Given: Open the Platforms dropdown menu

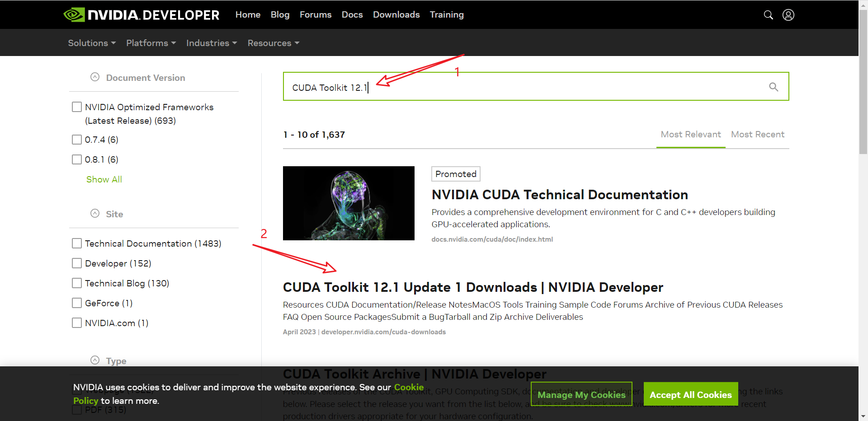Looking at the screenshot, I should 151,43.
